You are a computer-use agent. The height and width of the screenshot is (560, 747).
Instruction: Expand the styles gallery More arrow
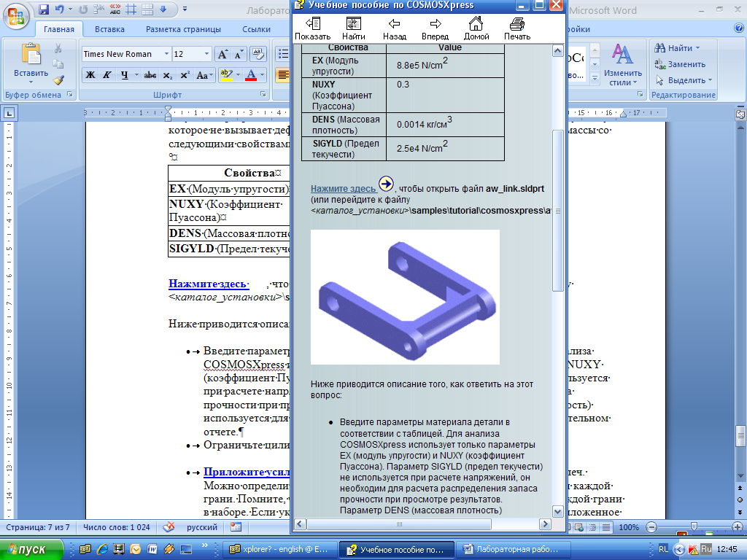tap(595, 79)
